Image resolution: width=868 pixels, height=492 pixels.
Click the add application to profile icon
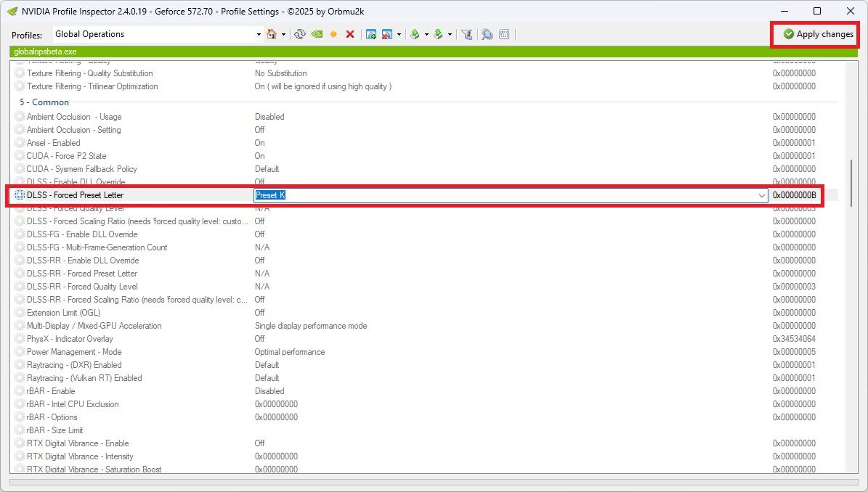click(x=371, y=34)
